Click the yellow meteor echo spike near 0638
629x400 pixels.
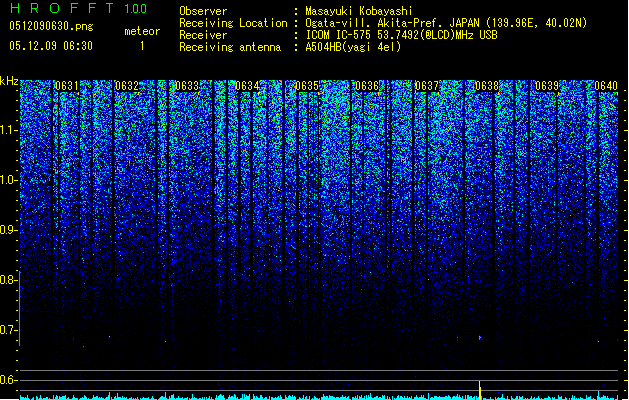480,390
